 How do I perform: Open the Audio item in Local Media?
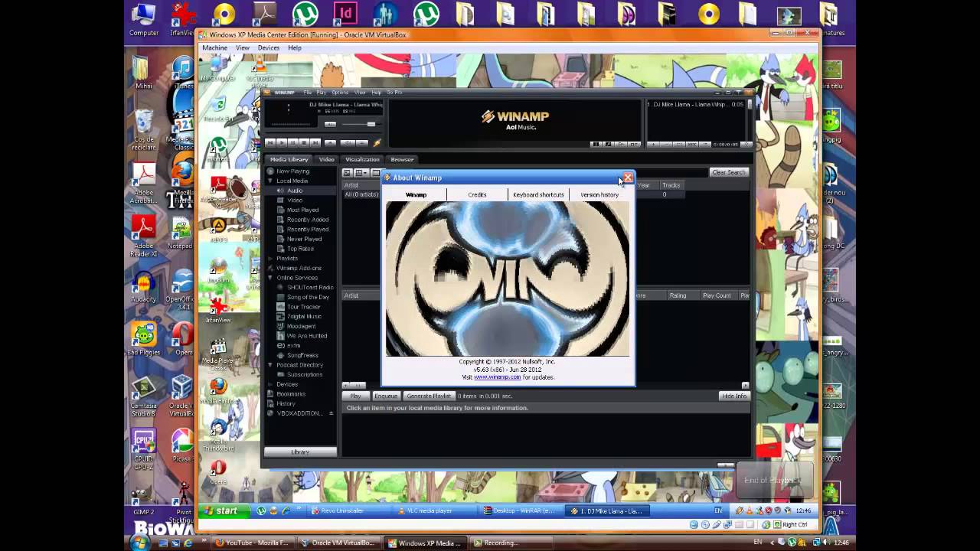(295, 191)
